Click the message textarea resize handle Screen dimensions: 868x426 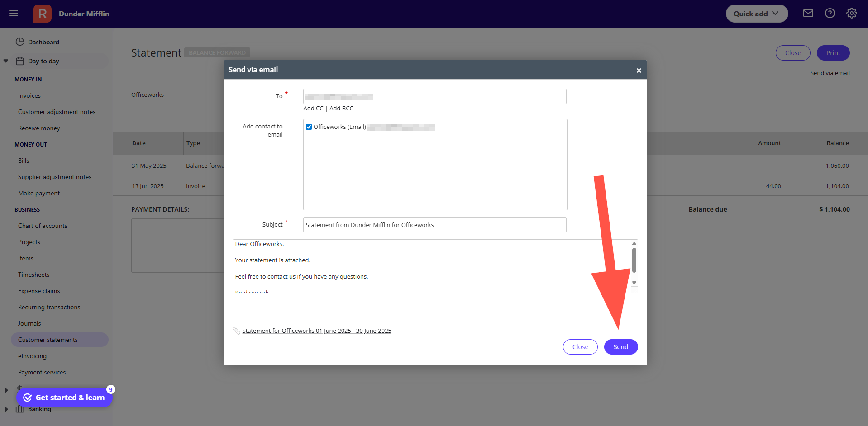(x=634, y=290)
